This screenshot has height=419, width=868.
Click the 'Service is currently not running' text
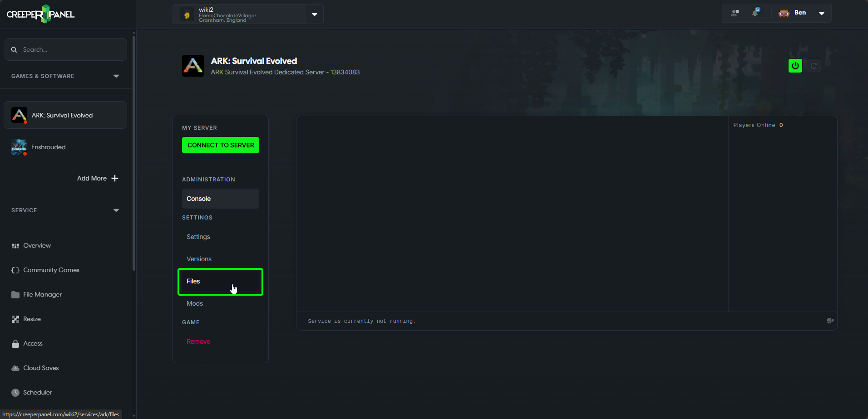[361, 321]
